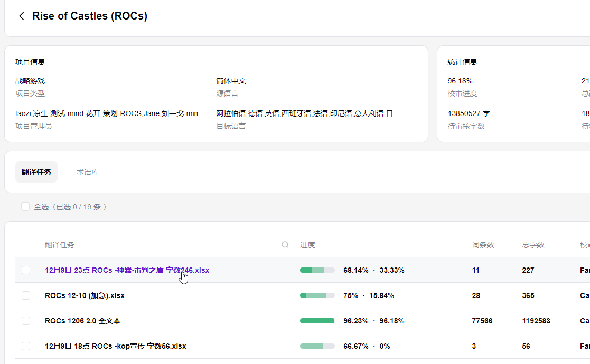Click the 总字数 column header
Image resolution: width=590 pixels, height=364 pixels.
click(x=533, y=245)
